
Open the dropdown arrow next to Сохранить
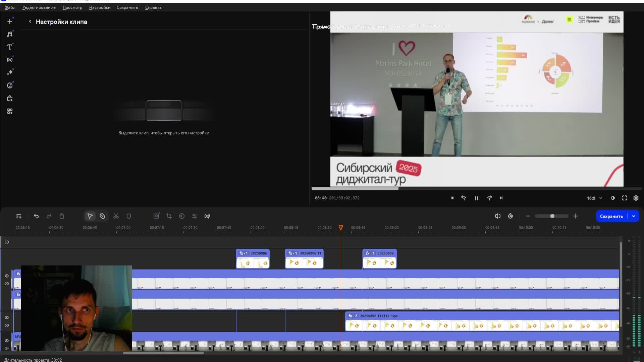click(634, 216)
